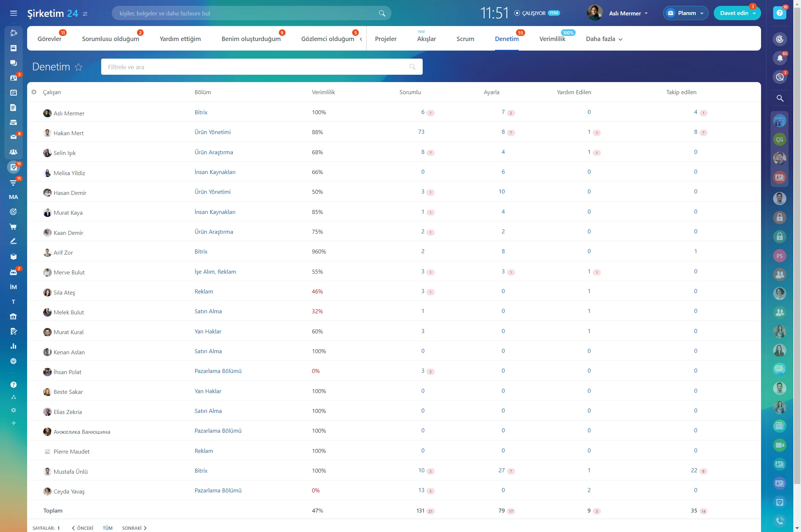Click the shopping cart icon in sidebar
Screen dimensions: 801x532
(14, 227)
